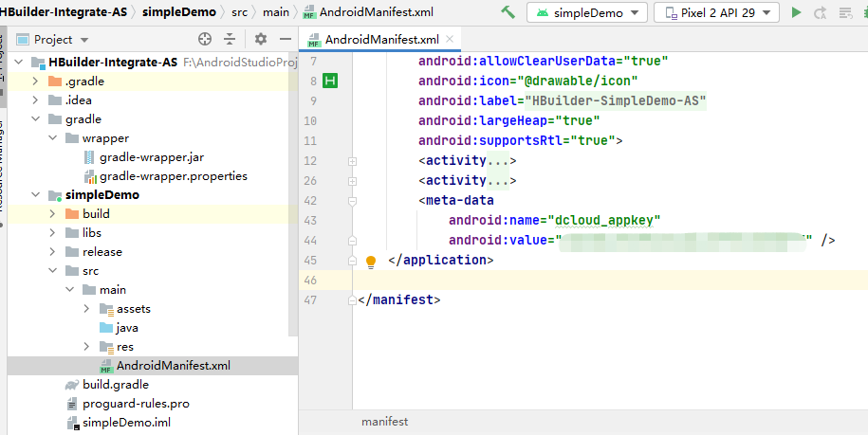Open Project panel settings gear
The width and height of the screenshot is (868, 435).
(260, 39)
